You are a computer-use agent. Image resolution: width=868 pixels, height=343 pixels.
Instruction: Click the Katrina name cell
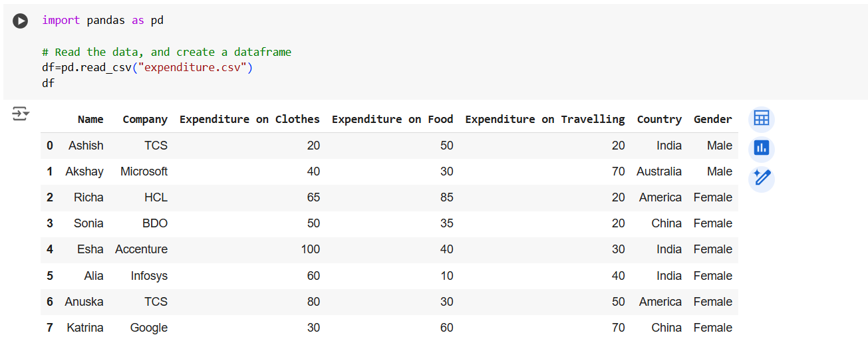(84, 328)
